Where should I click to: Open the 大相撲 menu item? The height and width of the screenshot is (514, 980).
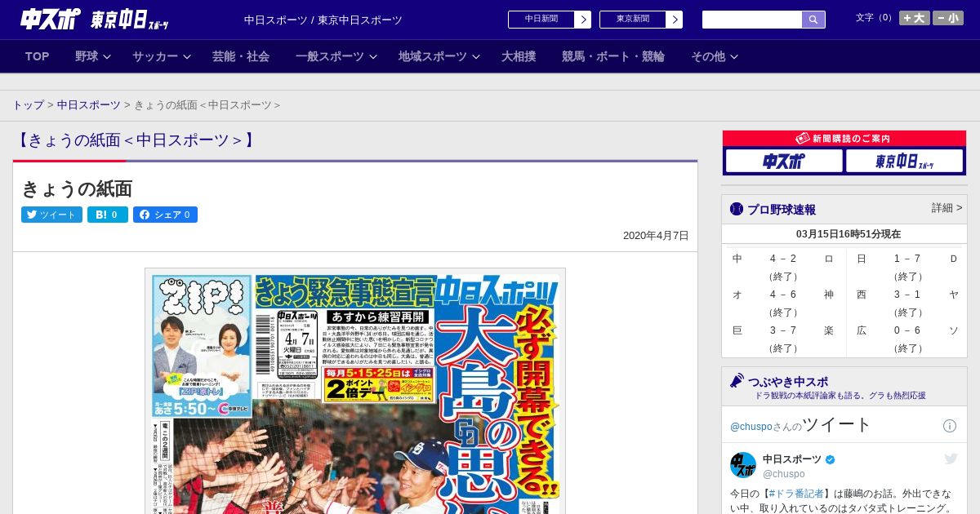(519, 56)
